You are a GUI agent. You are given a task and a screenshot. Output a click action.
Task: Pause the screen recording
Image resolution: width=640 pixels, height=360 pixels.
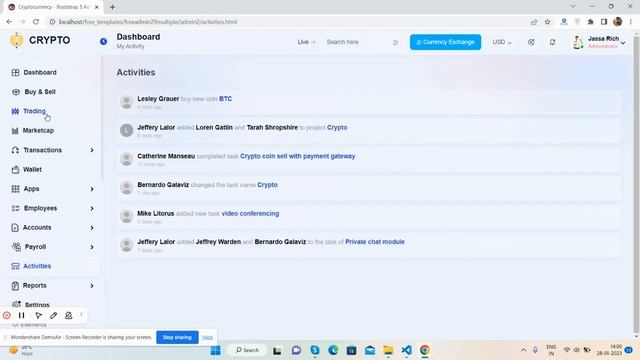[x=22, y=315]
